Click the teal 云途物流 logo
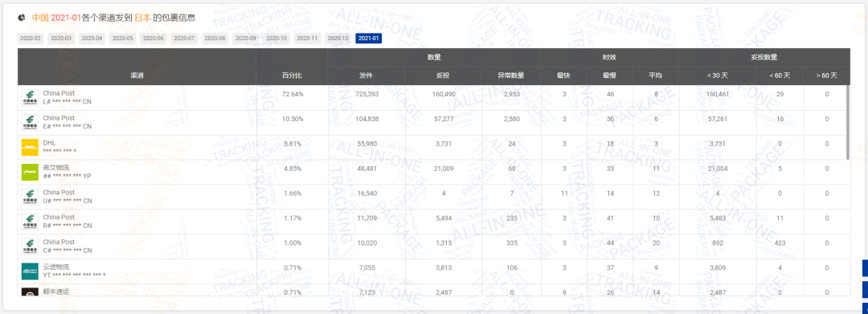The image size is (868, 314). coord(30,271)
